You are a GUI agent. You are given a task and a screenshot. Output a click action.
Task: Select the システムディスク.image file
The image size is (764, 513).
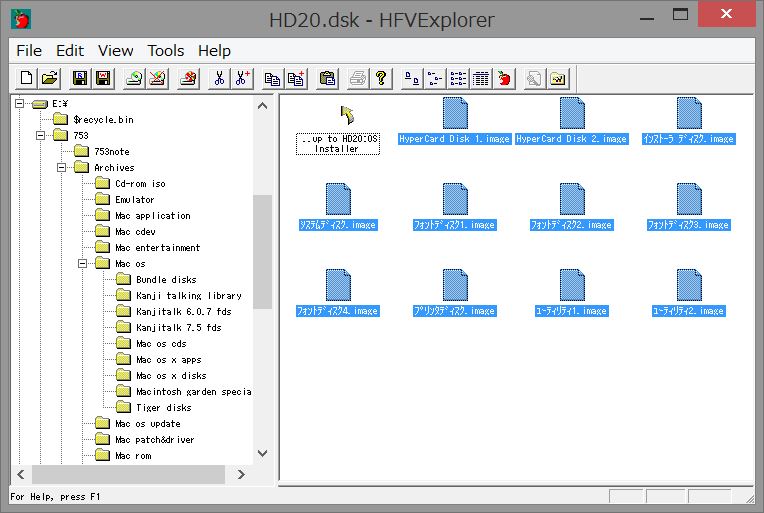(338, 208)
